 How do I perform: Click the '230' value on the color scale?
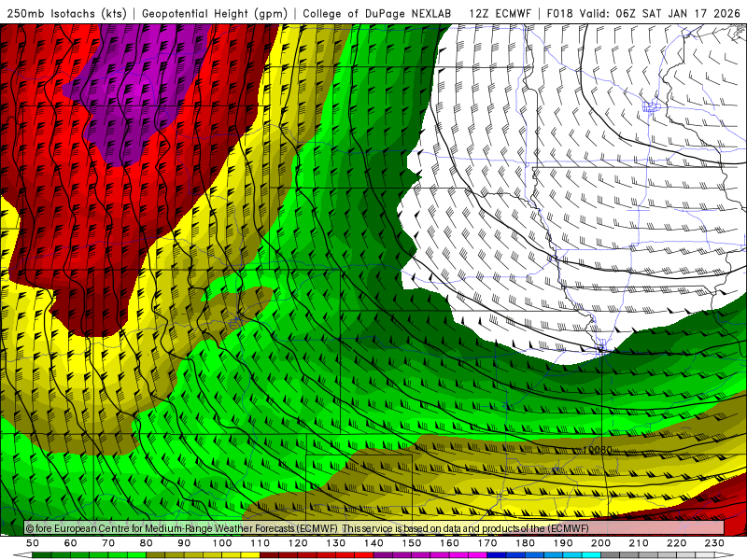click(714, 543)
